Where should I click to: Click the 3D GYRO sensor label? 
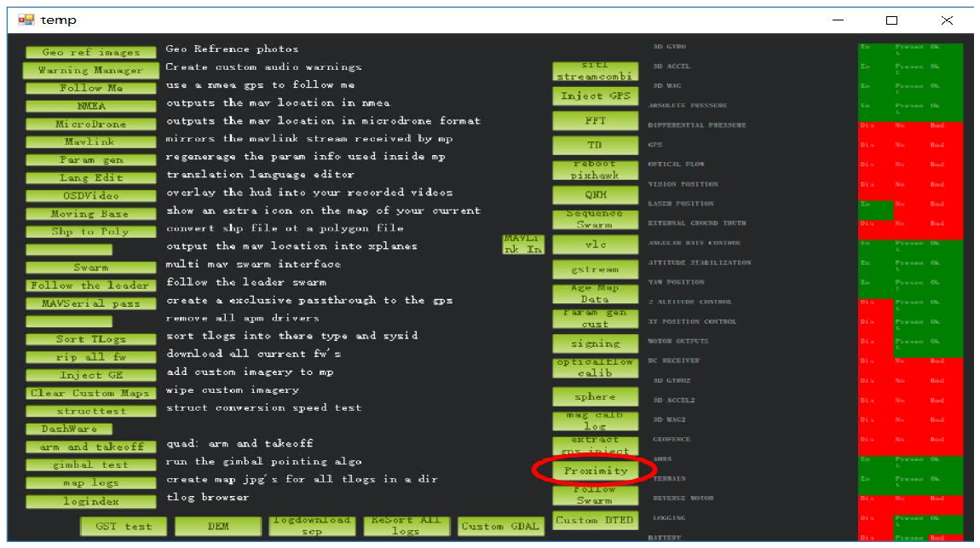pos(669,46)
